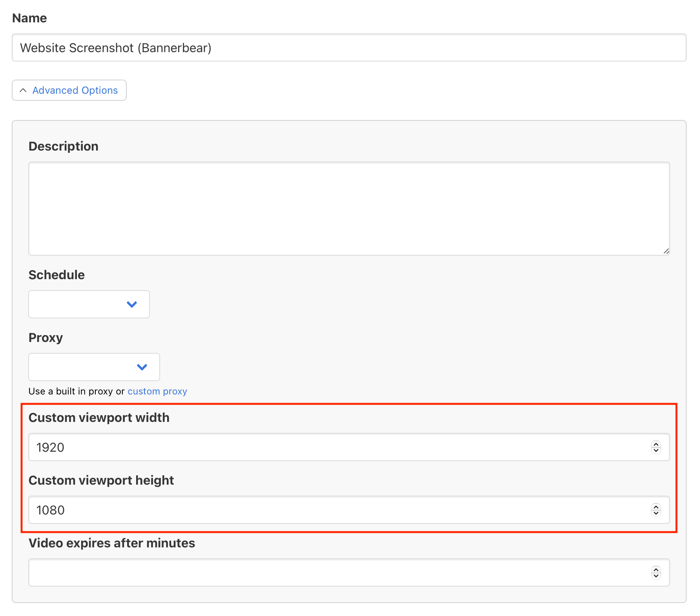Increase the Custom viewport width value
Viewport: 700px width, 616px height.
click(x=656, y=444)
